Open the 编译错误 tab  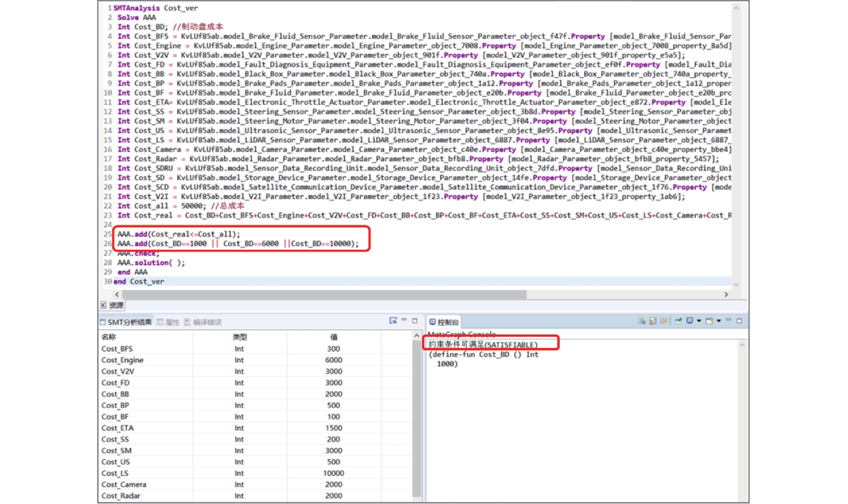coord(203,322)
